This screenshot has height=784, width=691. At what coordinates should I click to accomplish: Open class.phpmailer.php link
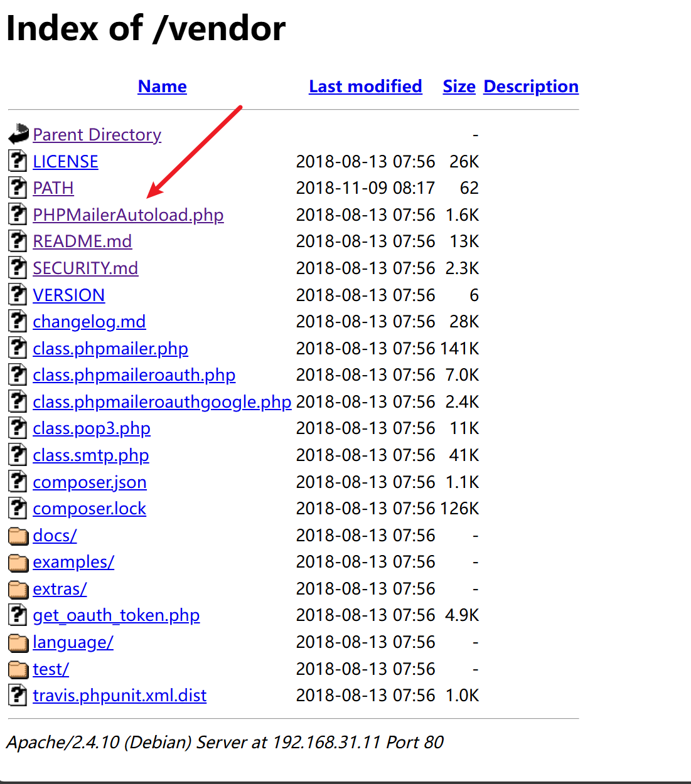point(110,348)
